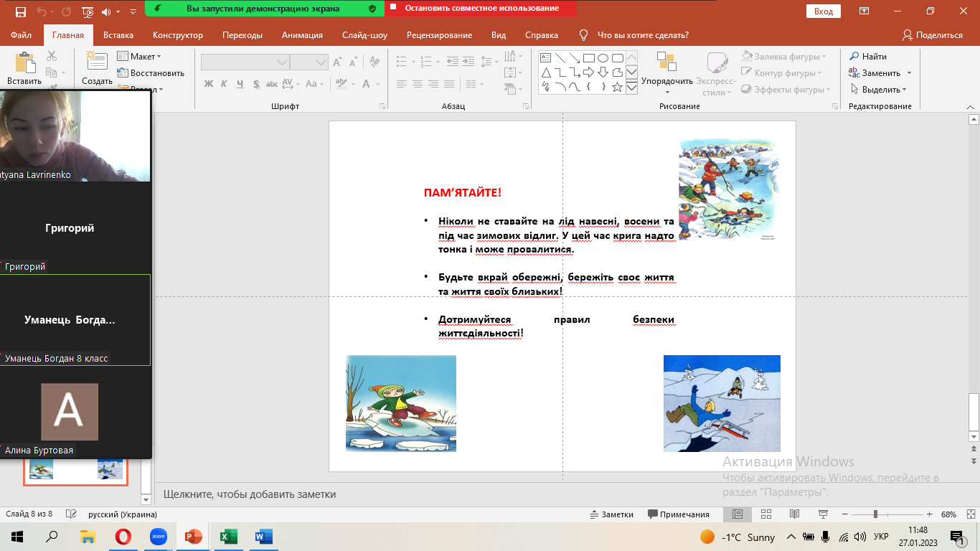The height and width of the screenshot is (551, 980).
Task: Go to the Анимация tab
Action: click(x=302, y=35)
